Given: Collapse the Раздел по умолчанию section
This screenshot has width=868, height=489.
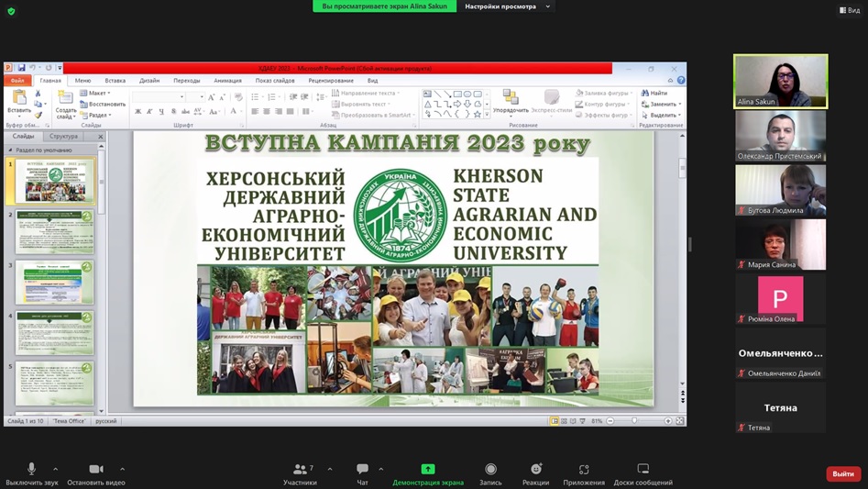Looking at the screenshot, I should click(x=10, y=150).
